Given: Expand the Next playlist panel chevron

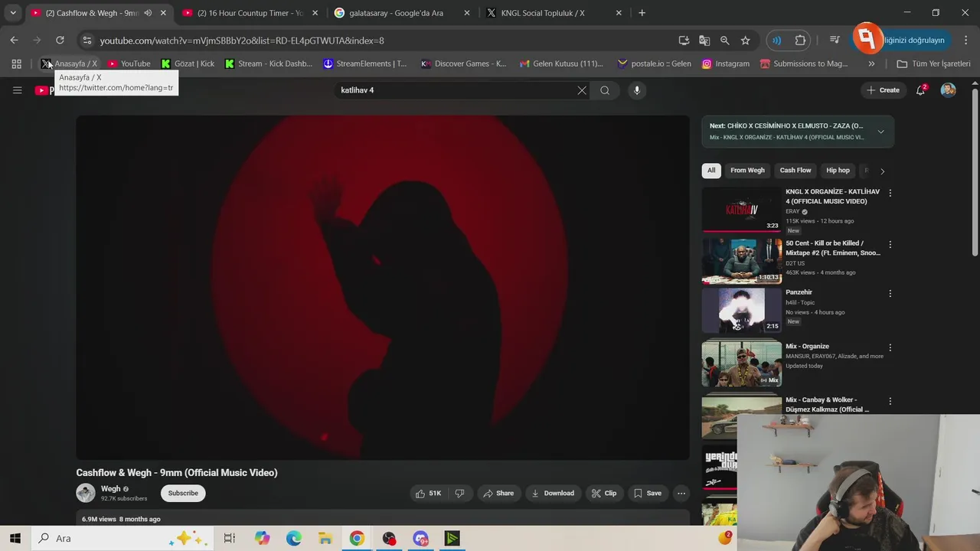Looking at the screenshot, I should pyautogui.click(x=880, y=132).
